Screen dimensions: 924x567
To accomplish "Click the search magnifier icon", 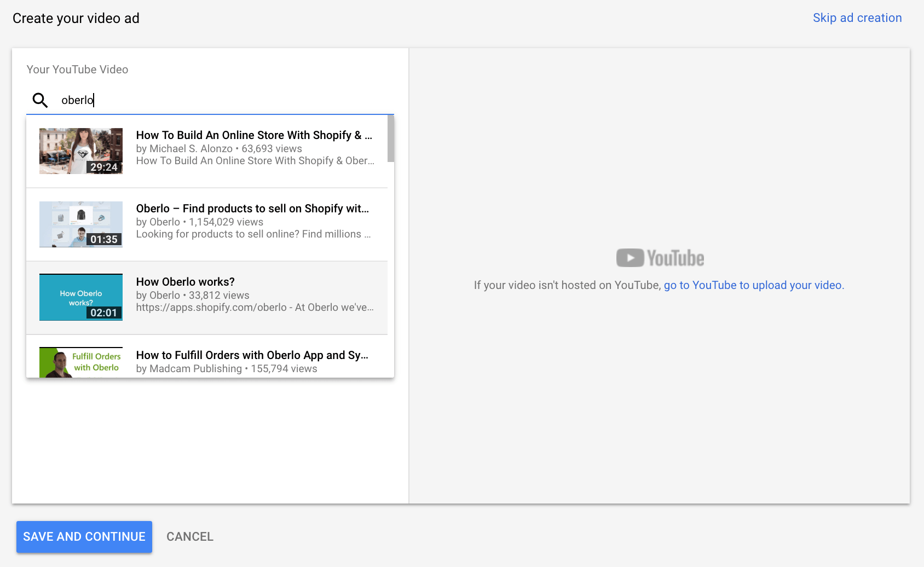I will coord(40,100).
